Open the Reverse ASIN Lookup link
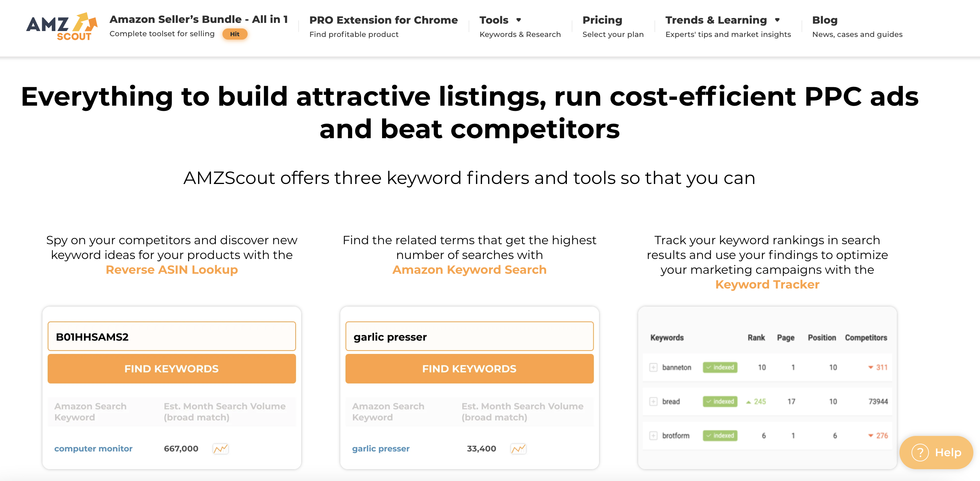Viewport: 980px width, 481px height. pos(171,270)
